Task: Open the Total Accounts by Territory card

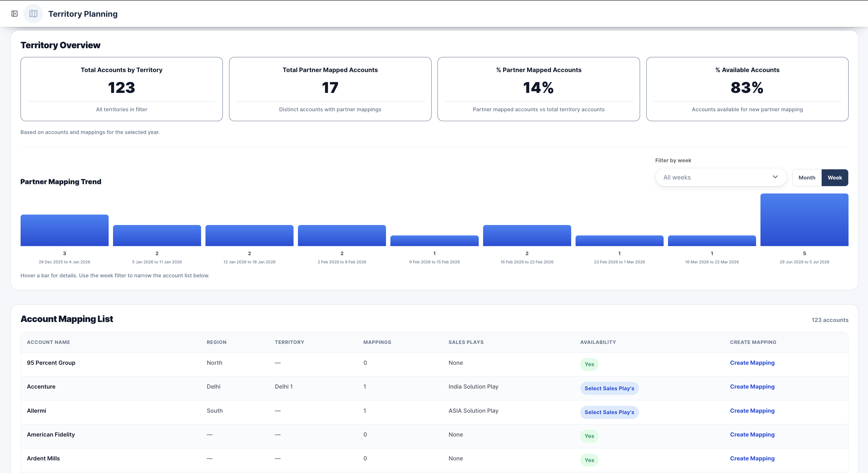Action: click(x=122, y=89)
